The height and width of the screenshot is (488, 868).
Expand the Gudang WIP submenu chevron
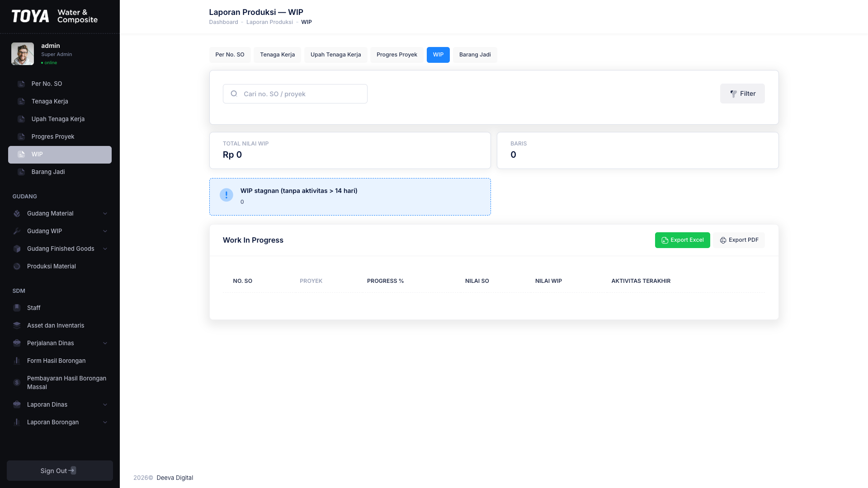click(105, 231)
